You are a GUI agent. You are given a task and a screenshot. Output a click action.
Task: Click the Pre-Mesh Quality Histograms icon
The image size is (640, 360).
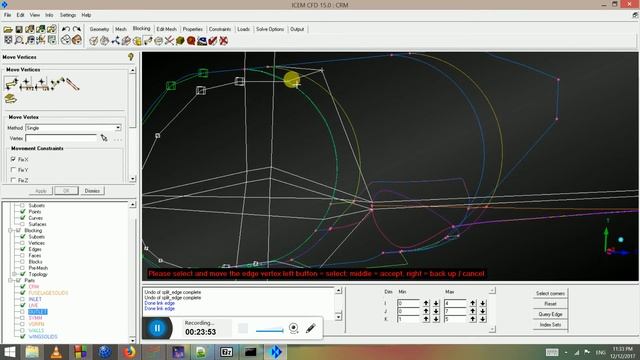tap(191, 41)
